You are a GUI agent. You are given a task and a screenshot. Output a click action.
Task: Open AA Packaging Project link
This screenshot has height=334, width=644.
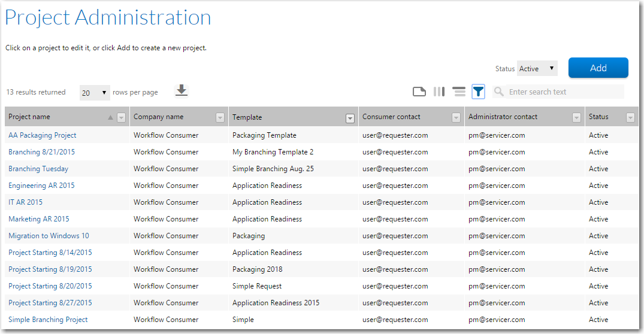[x=43, y=135]
